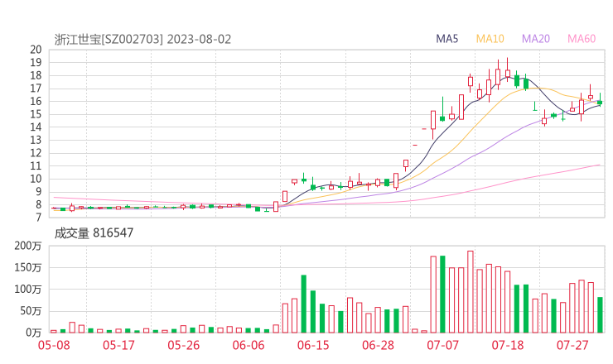This screenshot has height=364, width=613.
Task: Click the 100万 volume axis label
Action: [x=28, y=290]
